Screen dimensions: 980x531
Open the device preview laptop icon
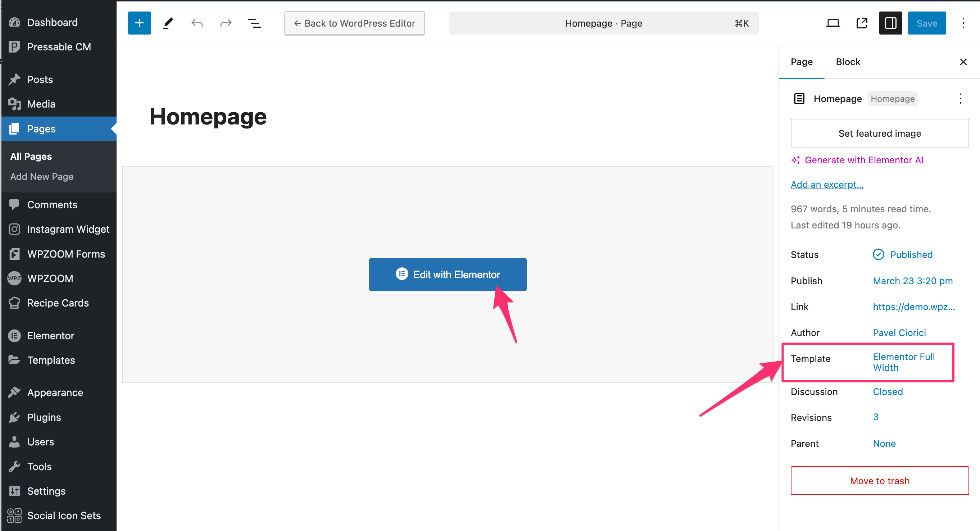(x=833, y=23)
